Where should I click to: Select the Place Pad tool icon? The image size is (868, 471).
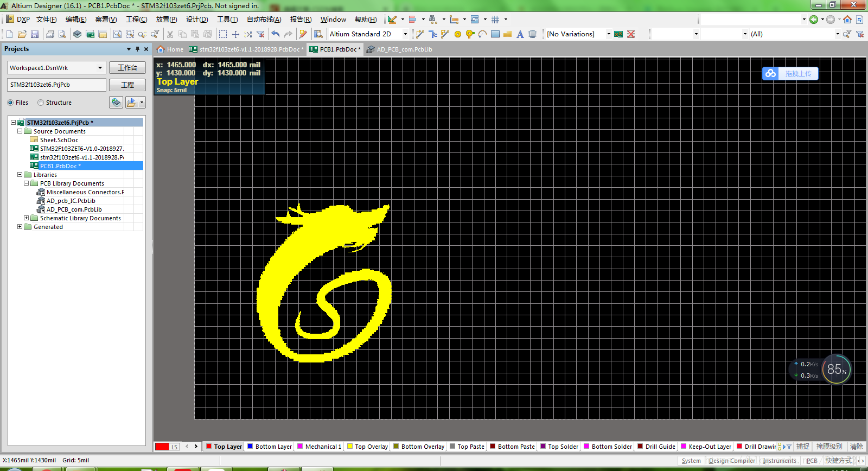click(458, 34)
